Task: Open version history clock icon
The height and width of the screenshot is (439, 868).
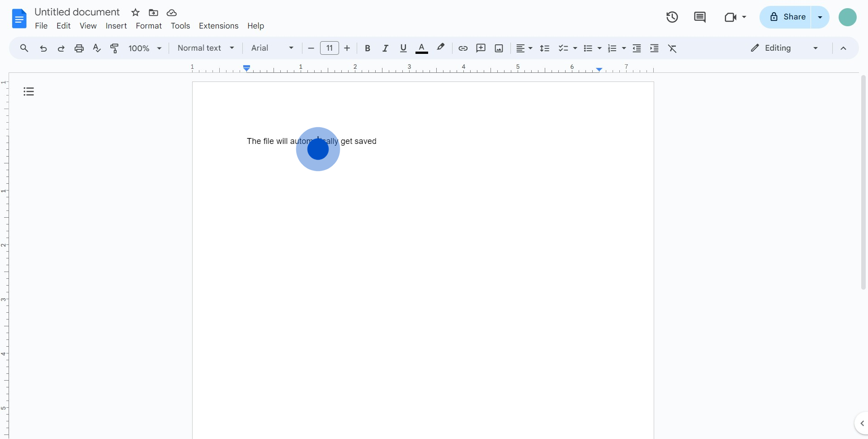Action: pos(672,17)
